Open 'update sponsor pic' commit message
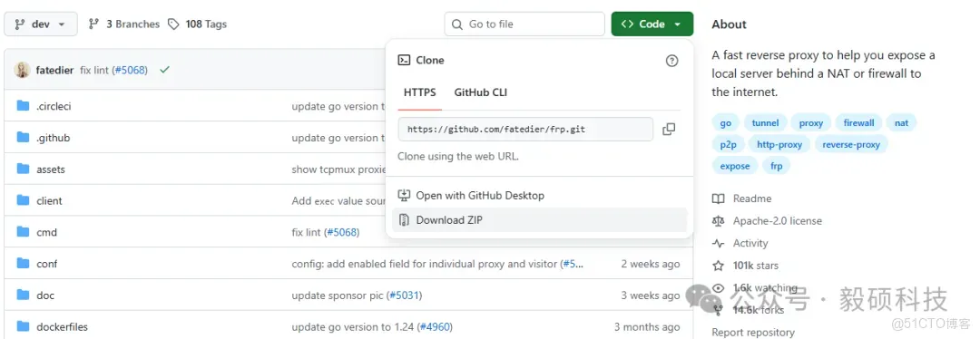 (x=338, y=295)
